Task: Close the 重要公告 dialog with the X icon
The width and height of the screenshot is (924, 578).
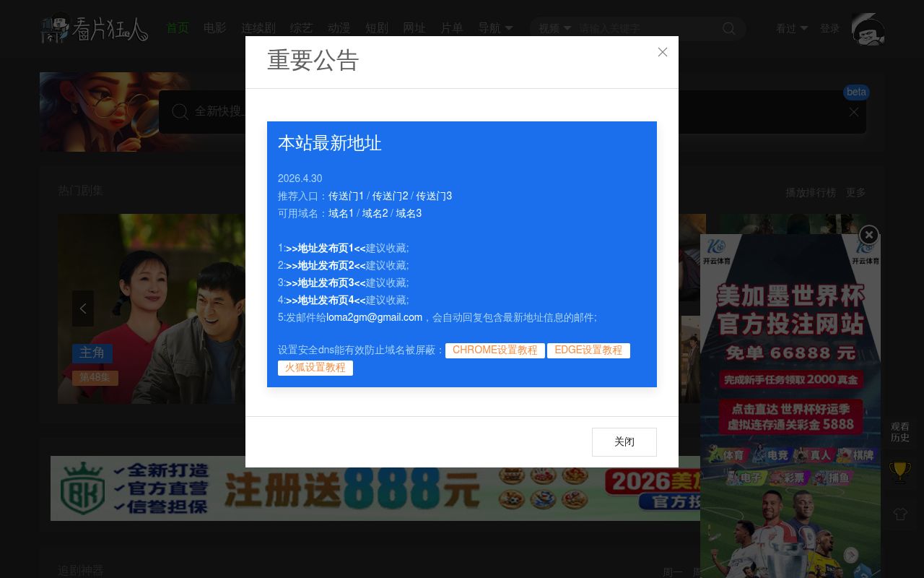Action: coord(663,52)
